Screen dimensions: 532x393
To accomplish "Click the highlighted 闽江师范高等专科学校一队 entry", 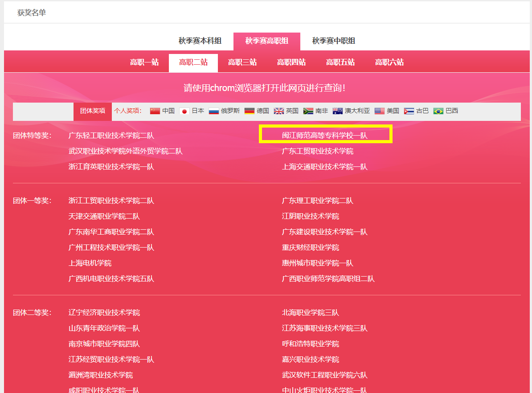I will (325, 135).
